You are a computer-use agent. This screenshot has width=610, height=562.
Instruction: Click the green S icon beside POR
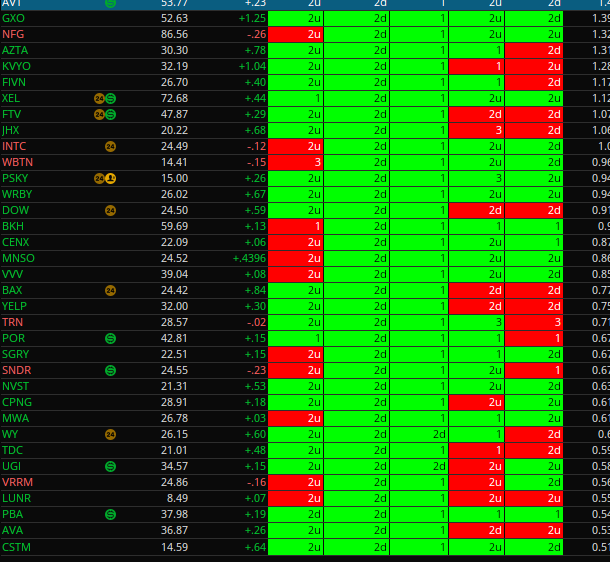click(110, 338)
